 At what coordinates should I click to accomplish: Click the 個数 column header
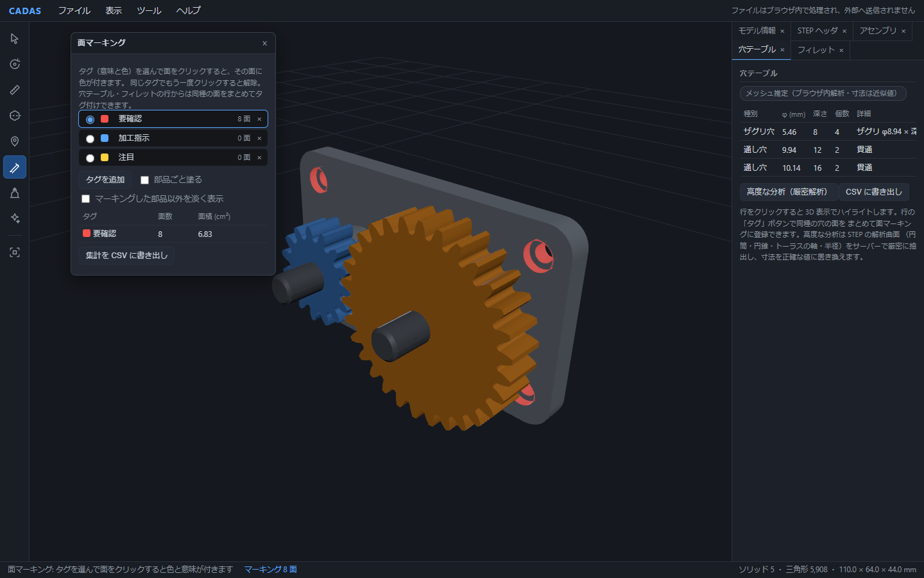[x=842, y=114]
